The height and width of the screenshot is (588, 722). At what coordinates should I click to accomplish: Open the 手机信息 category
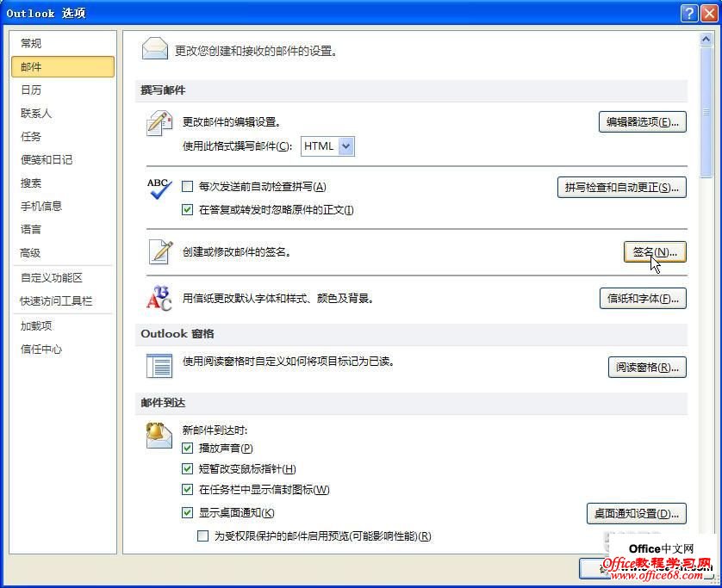pos(63,206)
